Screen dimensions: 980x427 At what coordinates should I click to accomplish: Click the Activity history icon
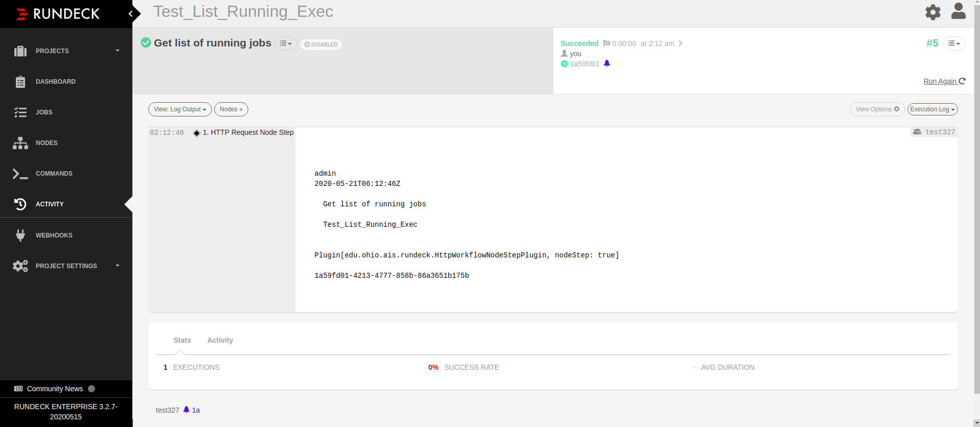(x=20, y=204)
